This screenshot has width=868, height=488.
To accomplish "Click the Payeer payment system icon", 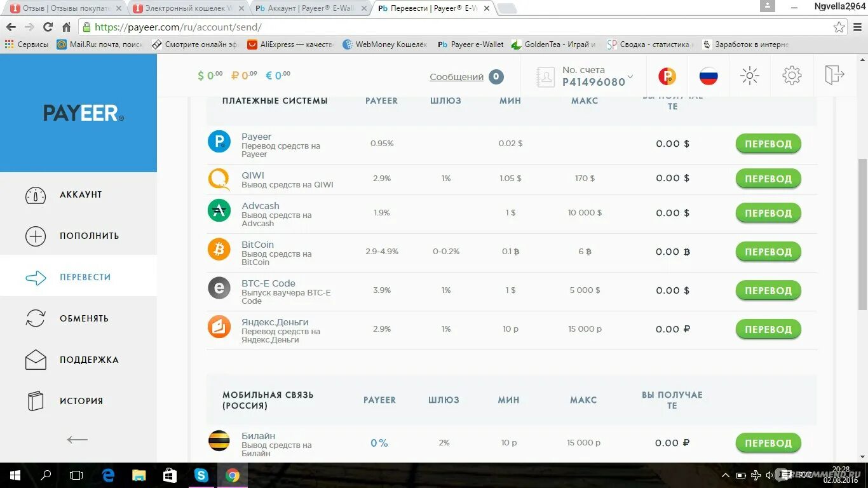I will [x=219, y=141].
